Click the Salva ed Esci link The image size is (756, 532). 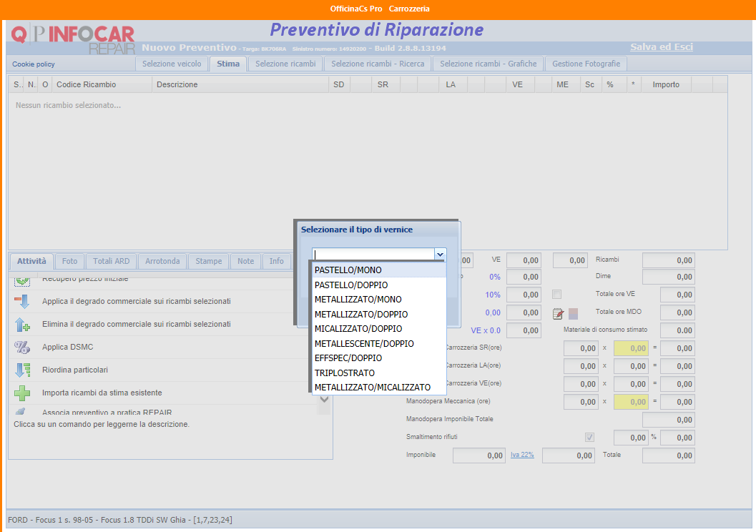click(x=662, y=46)
